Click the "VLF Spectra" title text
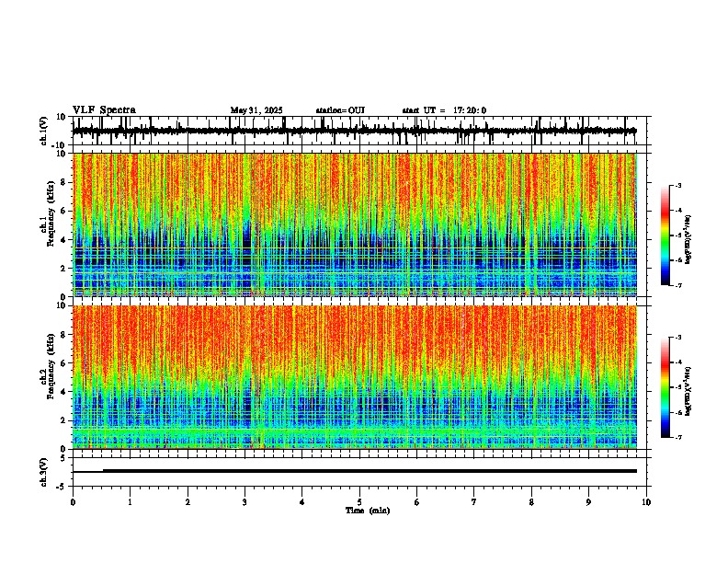Image resolution: width=728 pixels, height=563 pixels. tap(104, 110)
